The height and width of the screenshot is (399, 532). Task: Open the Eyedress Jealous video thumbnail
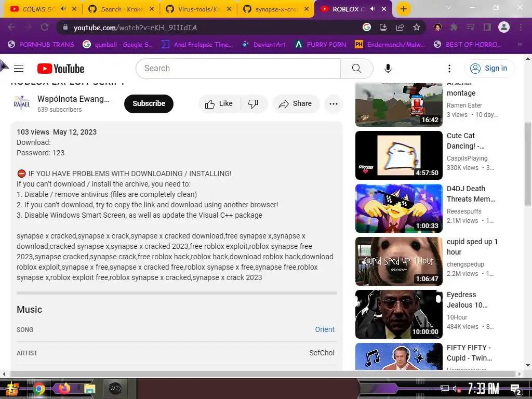point(398,314)
